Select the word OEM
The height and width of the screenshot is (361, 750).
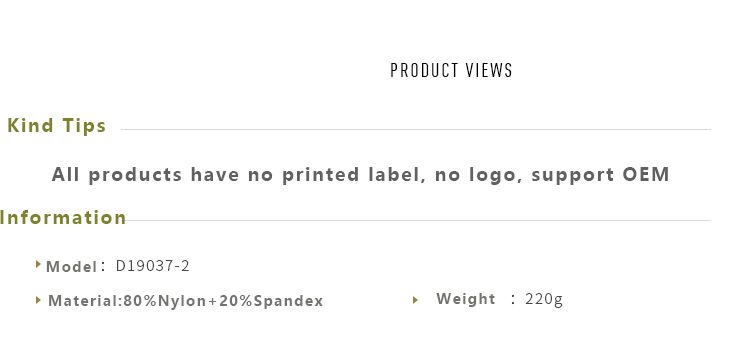coord(645,175)
